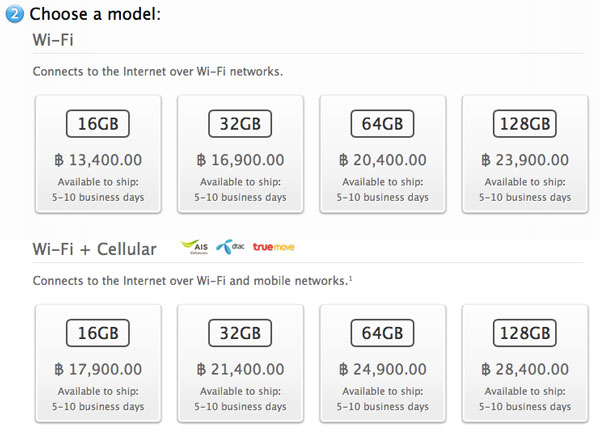The image size is (600, 434).
Task: Choose the Cellular 16GB model for ฿17,900
Action: [98, 363]
